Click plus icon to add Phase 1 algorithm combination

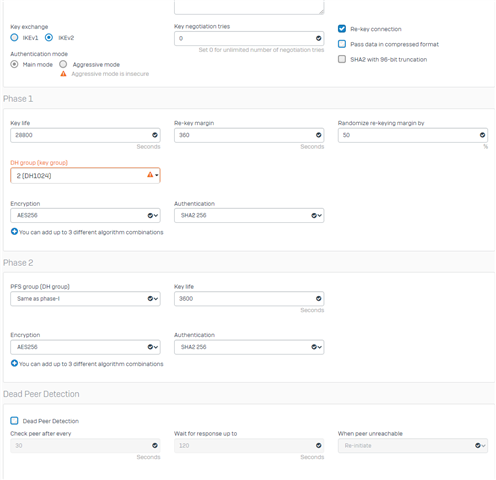pyautogui.click(x=14, y=231)
